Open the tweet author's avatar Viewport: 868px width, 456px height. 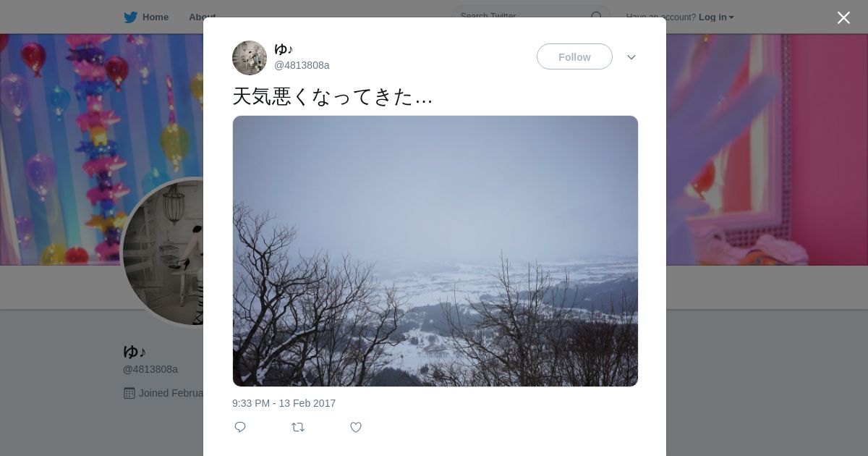click(250, 58)
